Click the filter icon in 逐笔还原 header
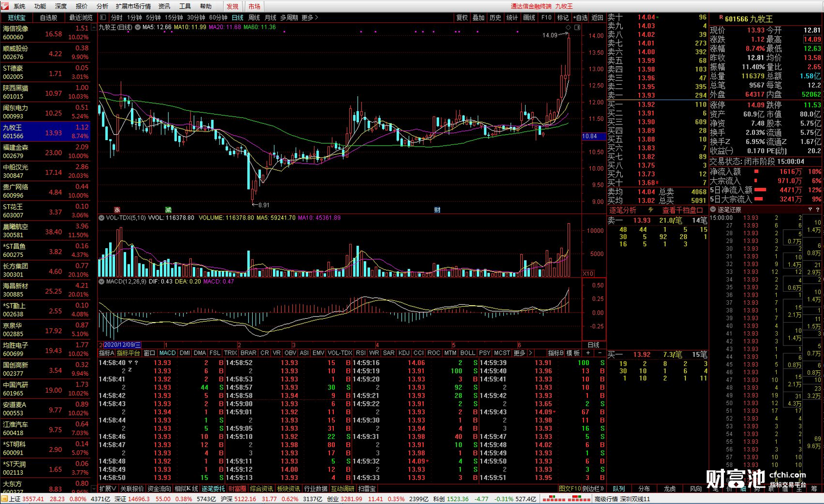824x504 pixels. click(810, 210)
